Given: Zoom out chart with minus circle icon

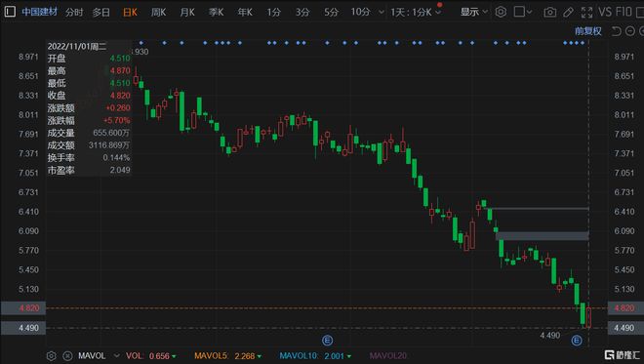Looking at the screenshot, I should coord(630,31).
